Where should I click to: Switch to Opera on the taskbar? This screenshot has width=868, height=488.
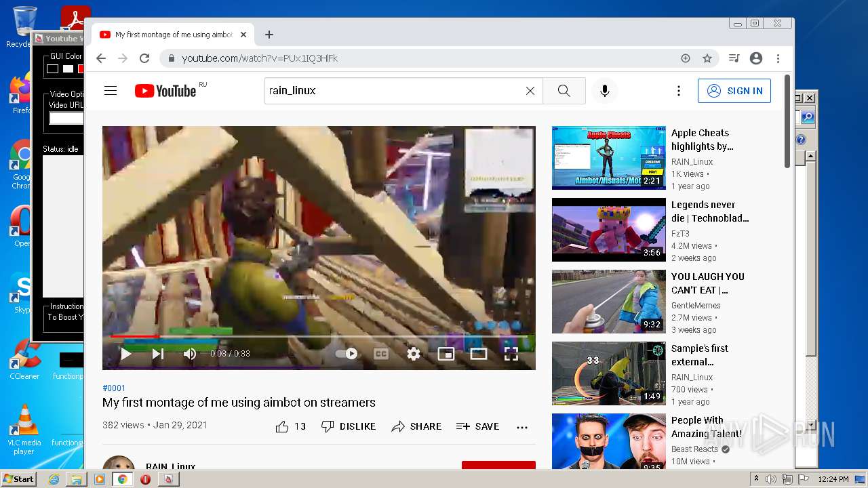(x=145, y=479)
